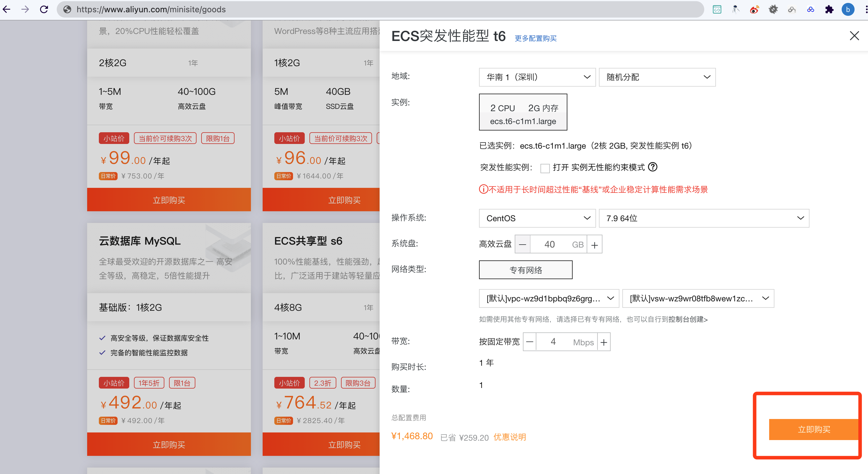
Task: Click the 2.3折 tag on ECS s6 card
Action: tap(323, 383)
